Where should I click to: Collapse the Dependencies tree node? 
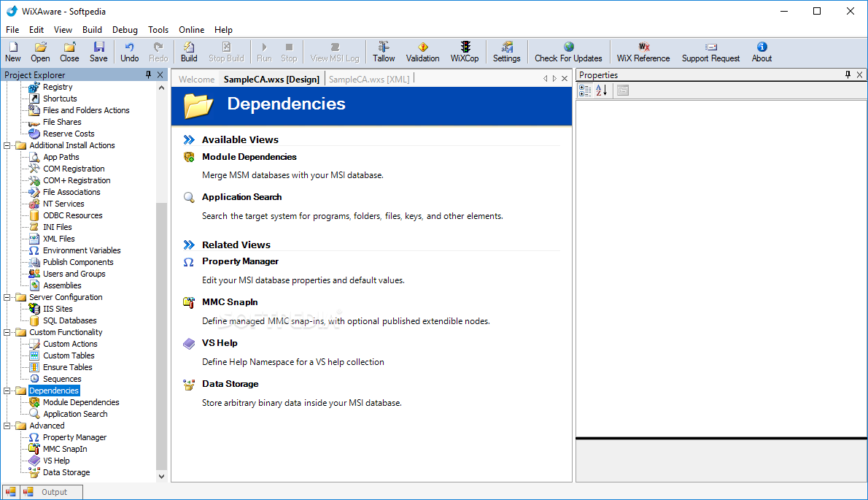click(7, 391)
